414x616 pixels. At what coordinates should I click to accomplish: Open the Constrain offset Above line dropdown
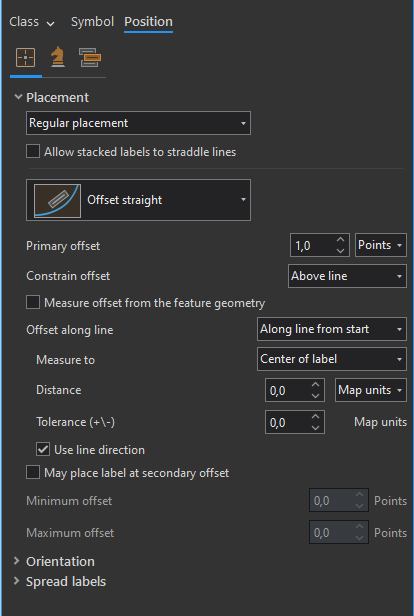coord(347,276)
